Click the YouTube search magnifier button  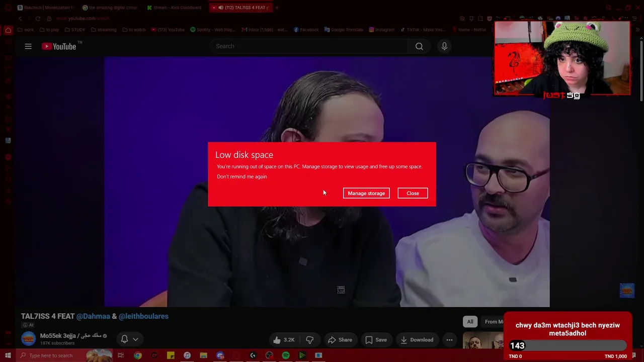point(419,46)
